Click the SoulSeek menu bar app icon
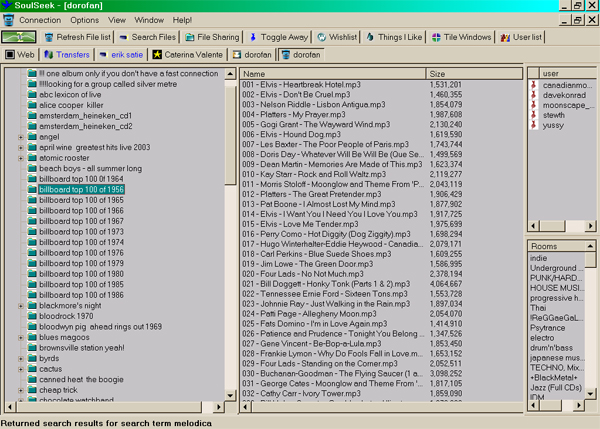This screenshot has height=429, width=600. [8, 20]
